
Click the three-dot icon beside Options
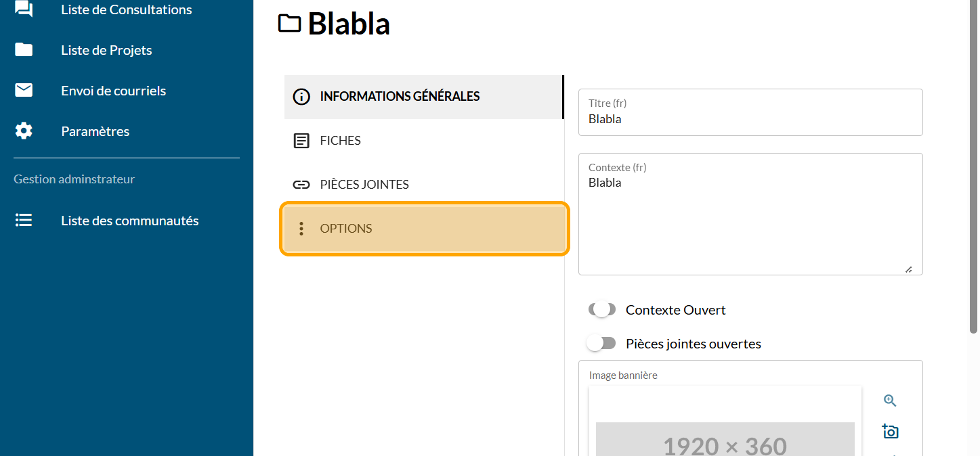tap(301, 229)
